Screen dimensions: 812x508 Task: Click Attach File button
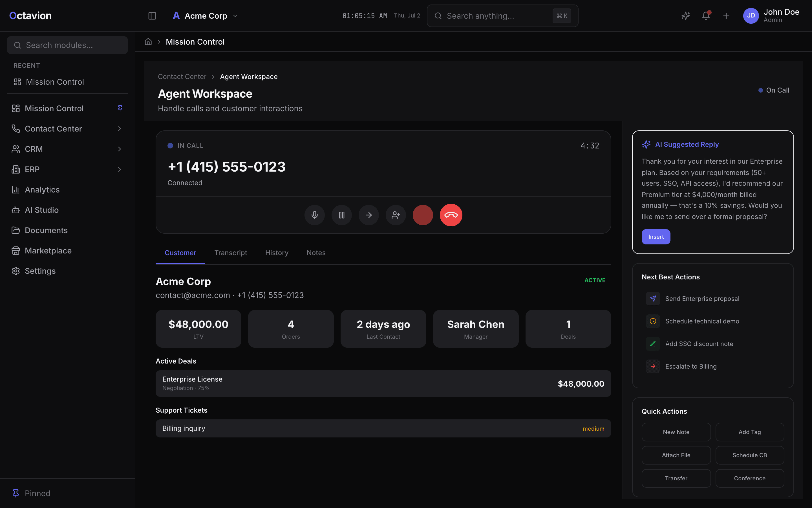click(x=676, y=455)
